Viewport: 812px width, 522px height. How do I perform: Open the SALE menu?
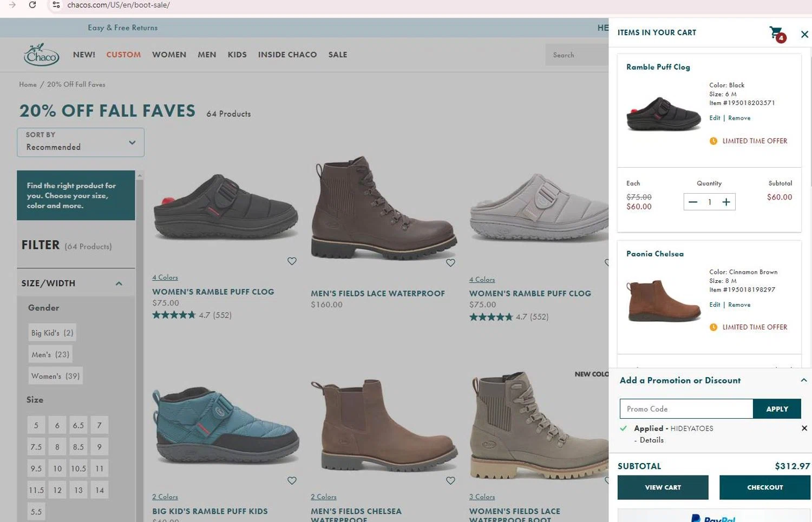338,55
